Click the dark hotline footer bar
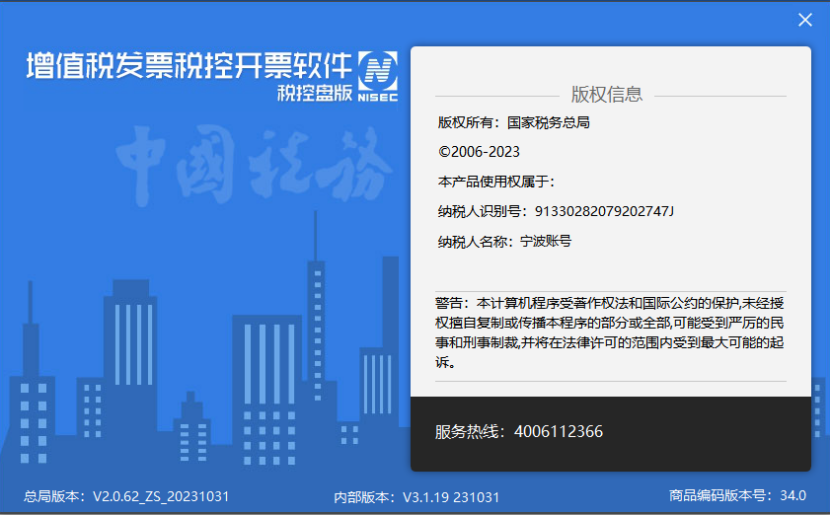The width and height of the screenshot is (831, 516). [x=611, y=433]
